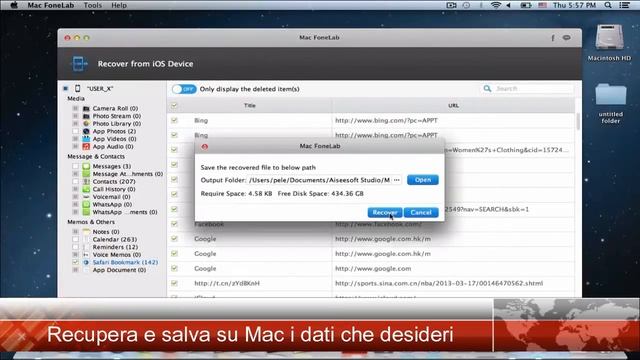Click the feedback chat icon in title bar
The width and height of the screenshot is (640, 360).
pyautogui.click(x=567, y=38)
